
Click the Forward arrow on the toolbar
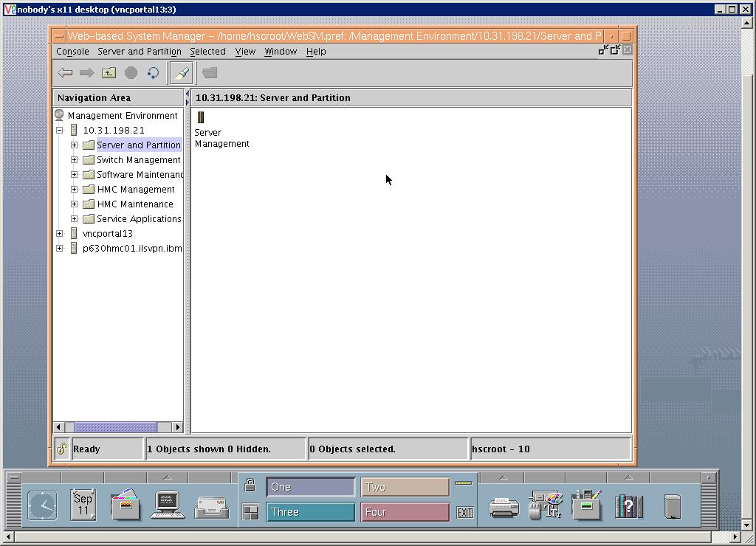tap(86, 72)
